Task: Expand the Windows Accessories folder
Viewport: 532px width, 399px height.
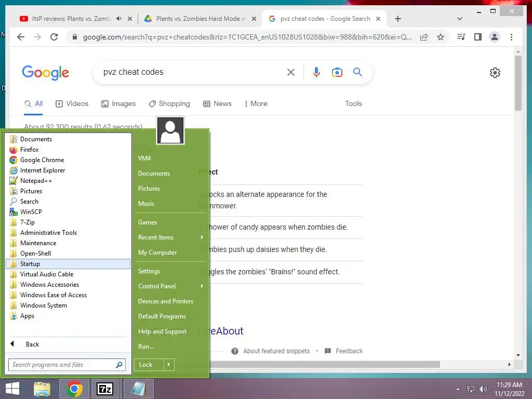Action: tap(68, 285)
